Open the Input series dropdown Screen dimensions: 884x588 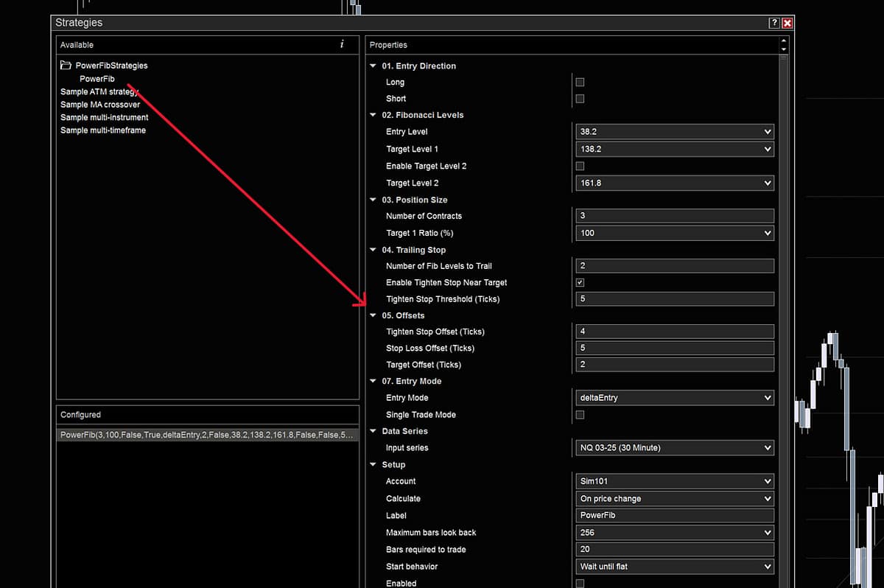(674, 448)
